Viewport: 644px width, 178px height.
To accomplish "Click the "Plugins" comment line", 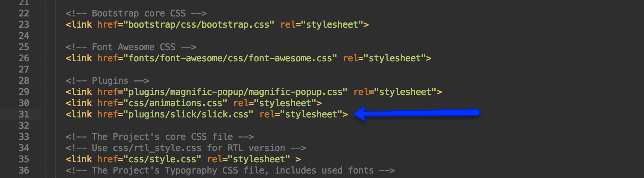I will tap(107, 81).
